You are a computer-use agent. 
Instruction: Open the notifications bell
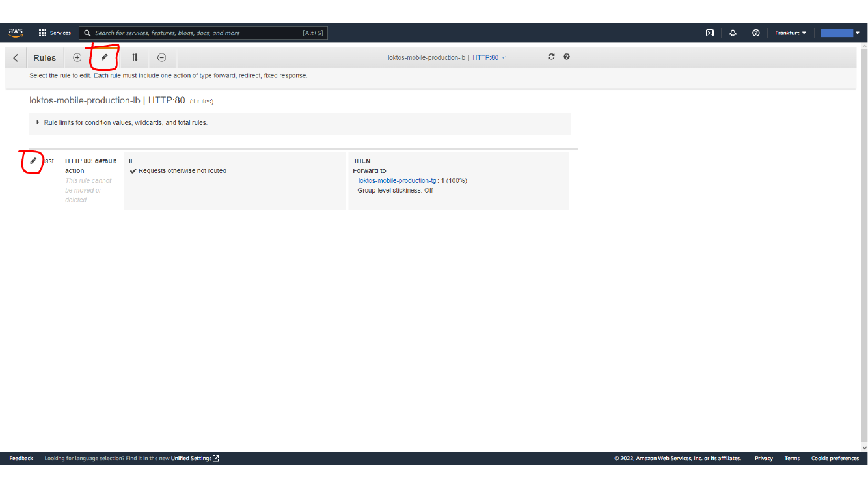(733, 33)
